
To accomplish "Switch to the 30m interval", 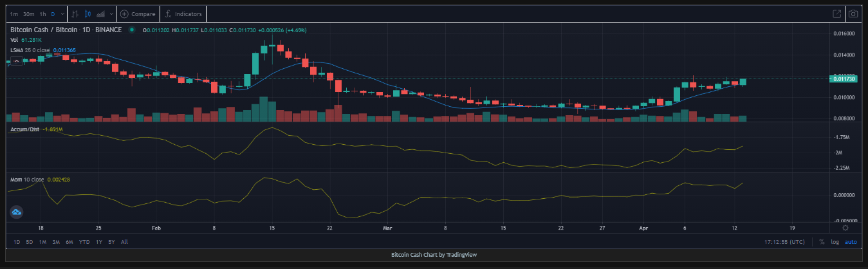I will click(29, 14).
